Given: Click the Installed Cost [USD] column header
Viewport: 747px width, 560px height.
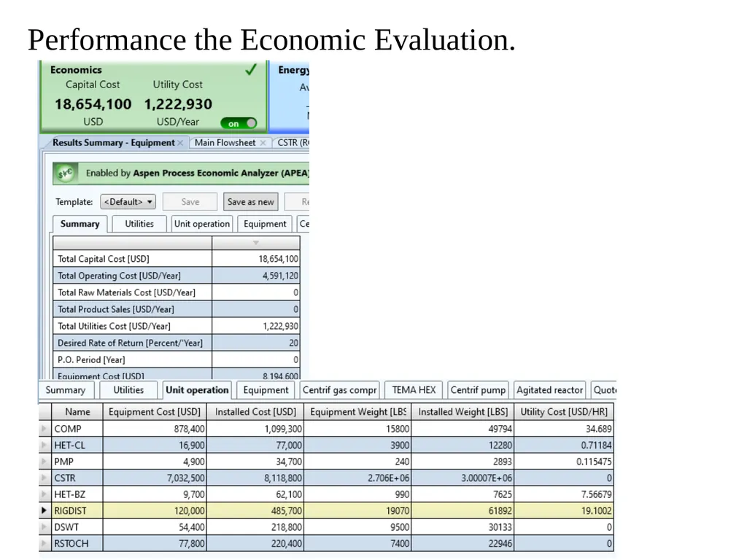Looking at the screenshot, I should [x=255, y=412].
